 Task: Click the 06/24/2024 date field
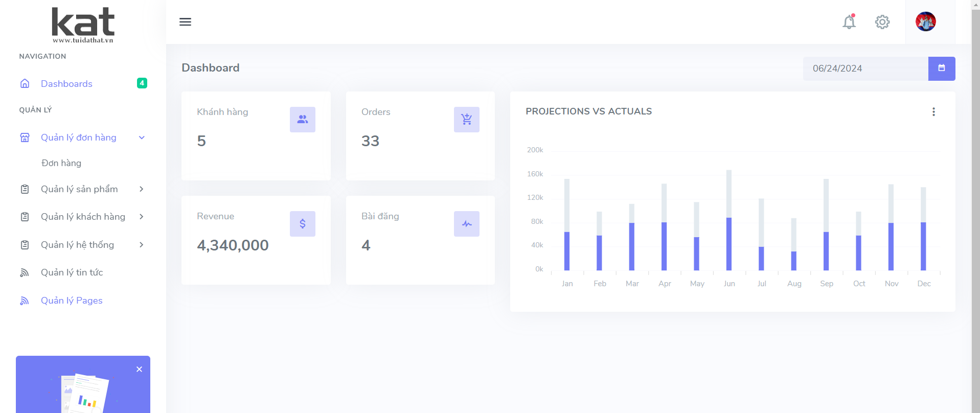(865, 68)
